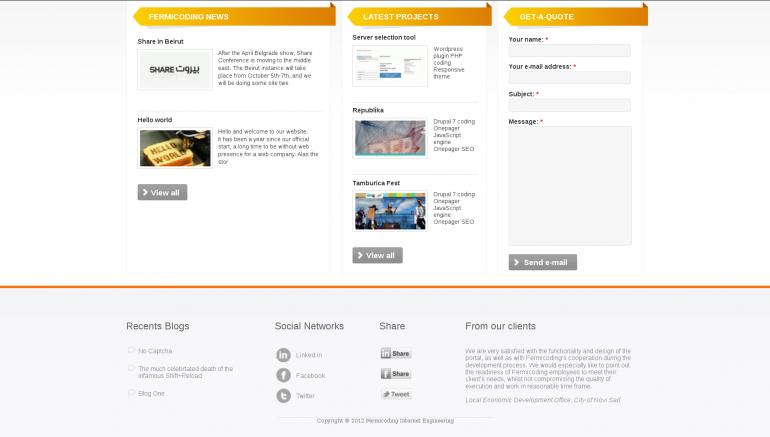The image size is (770, 437).
Task: Click View all under Fermicoding News
Action: [x=162, y=192]
